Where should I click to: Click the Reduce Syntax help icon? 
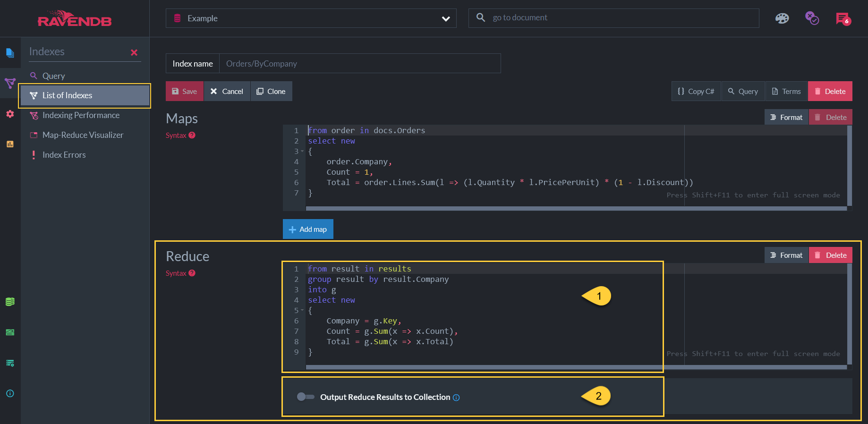pos(192,273)
